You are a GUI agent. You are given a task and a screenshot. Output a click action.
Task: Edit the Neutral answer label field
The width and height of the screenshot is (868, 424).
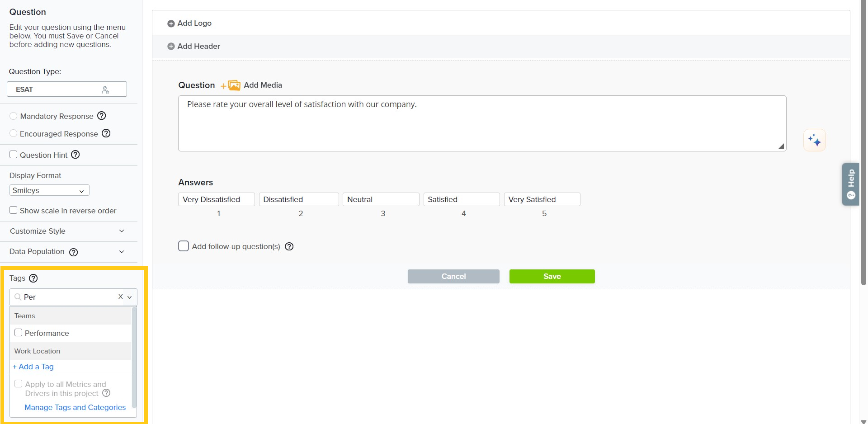(381, 200)
